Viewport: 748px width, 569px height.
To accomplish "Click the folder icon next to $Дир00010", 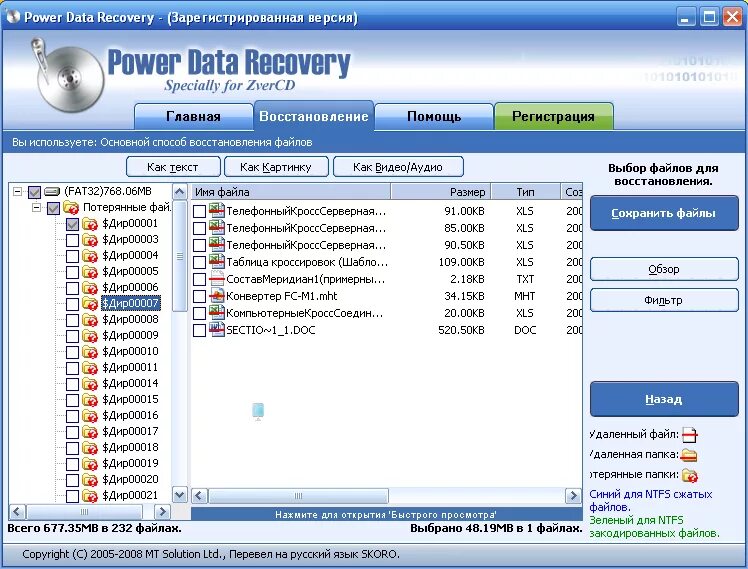I will 90,352.
